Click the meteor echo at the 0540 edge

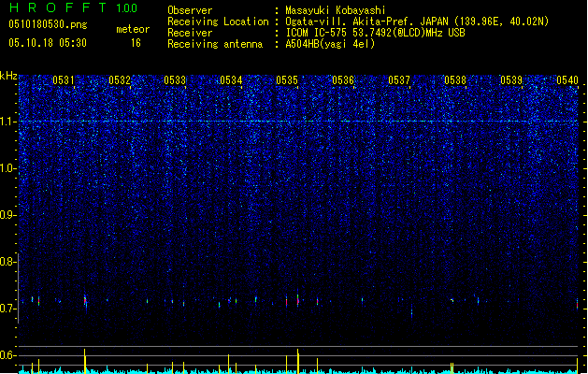(x=577, y=304)
